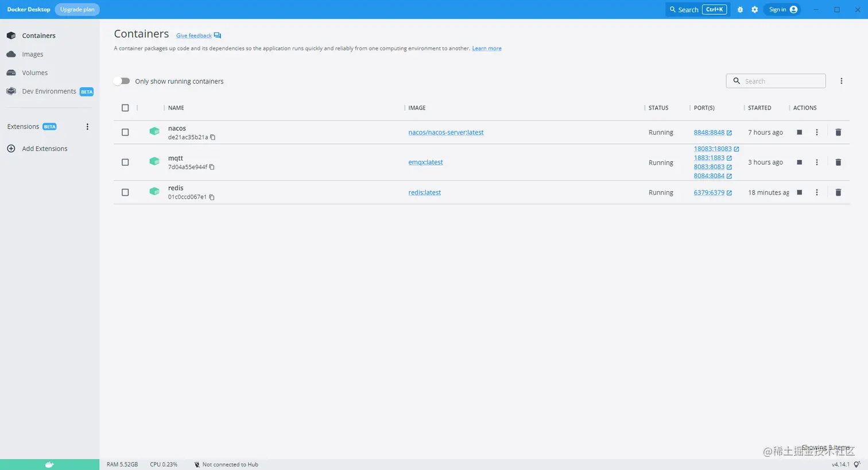Click Not connected to Hub status

(226, 464)
